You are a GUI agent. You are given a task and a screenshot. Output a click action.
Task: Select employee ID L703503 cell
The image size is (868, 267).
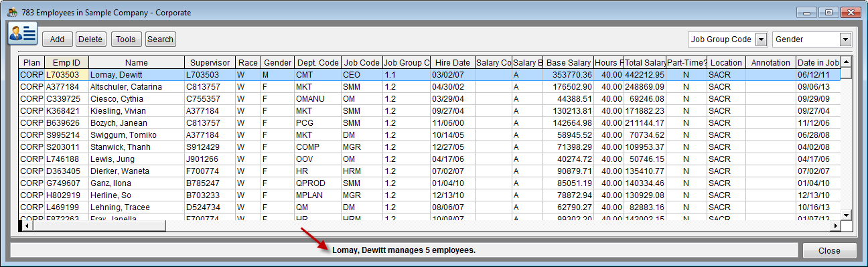pos(66,75)
